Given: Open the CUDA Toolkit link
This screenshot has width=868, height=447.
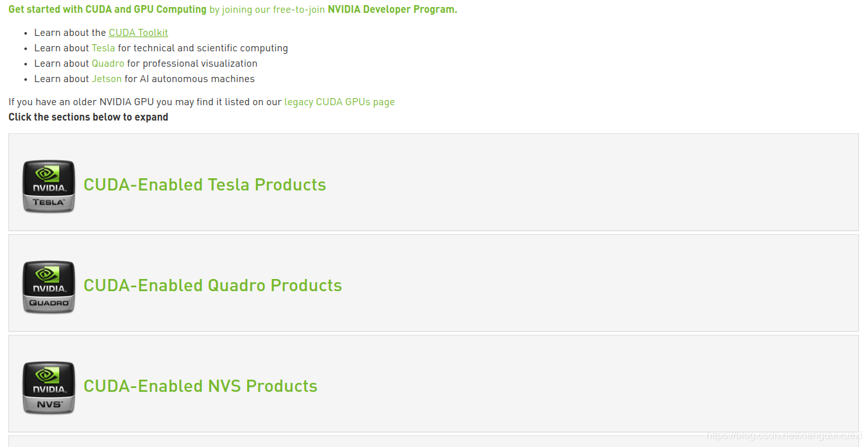Looking at the screenshot, I should [139, 33].
